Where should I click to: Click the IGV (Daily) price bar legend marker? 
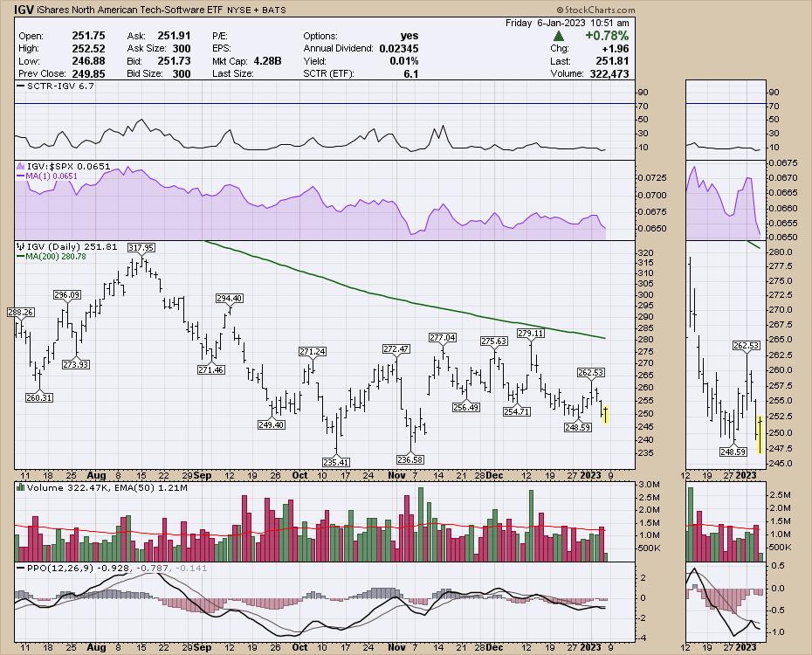(x=19, y=247)
